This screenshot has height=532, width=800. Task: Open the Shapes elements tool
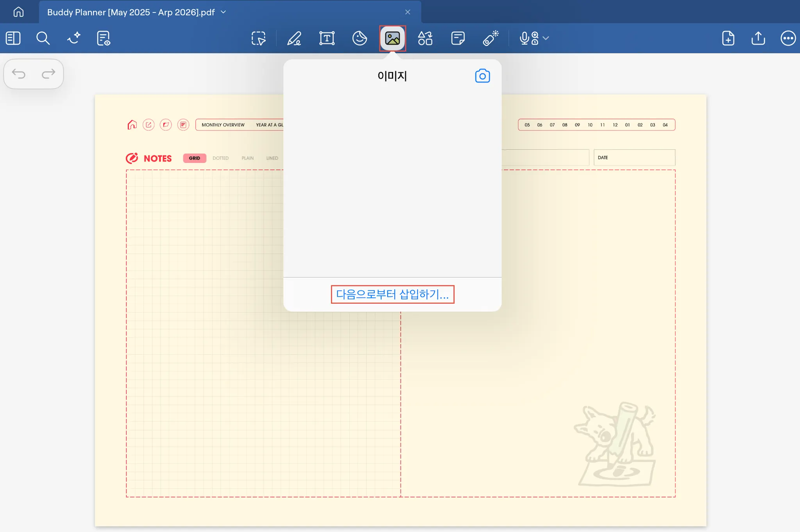[425, 38]
